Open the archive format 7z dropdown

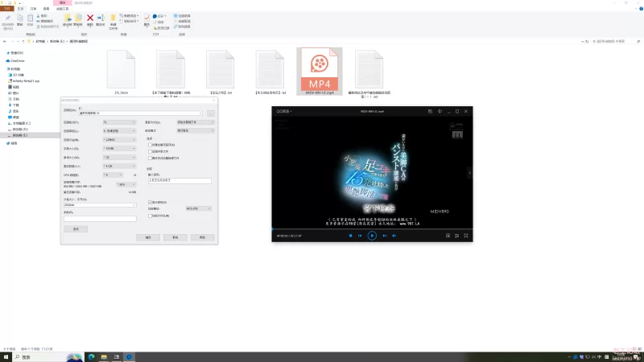[x=119, y=122]
